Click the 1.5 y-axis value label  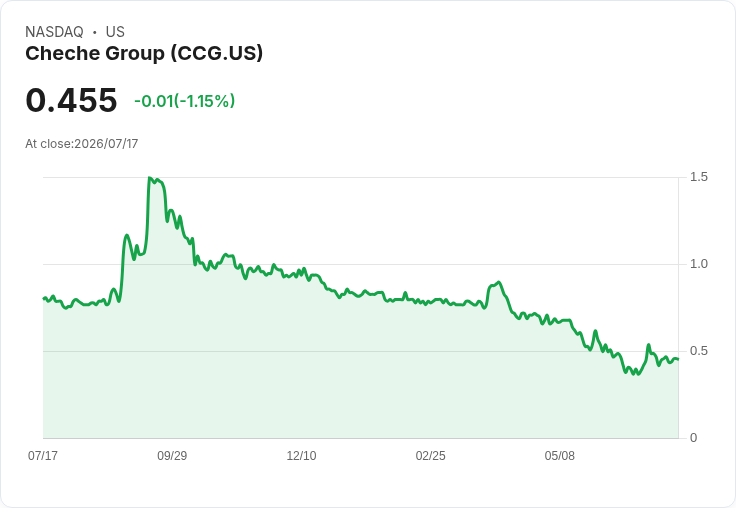click(x=698, y=177)
